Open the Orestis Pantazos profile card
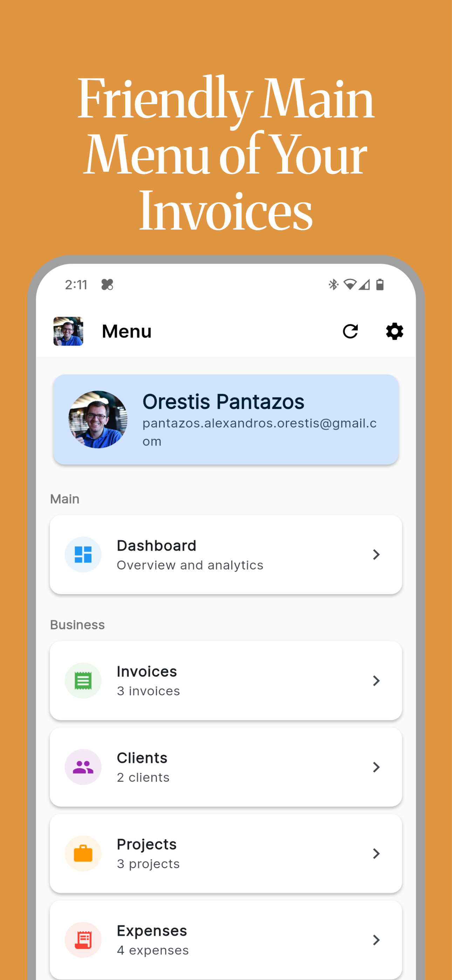 226,419
